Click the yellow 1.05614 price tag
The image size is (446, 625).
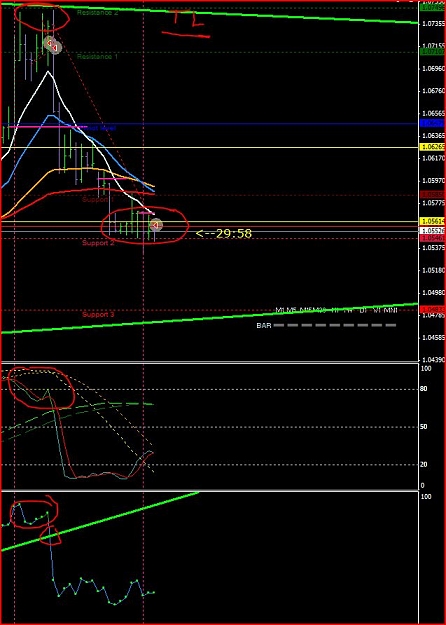pyautogui.click(x=432, y=221)
